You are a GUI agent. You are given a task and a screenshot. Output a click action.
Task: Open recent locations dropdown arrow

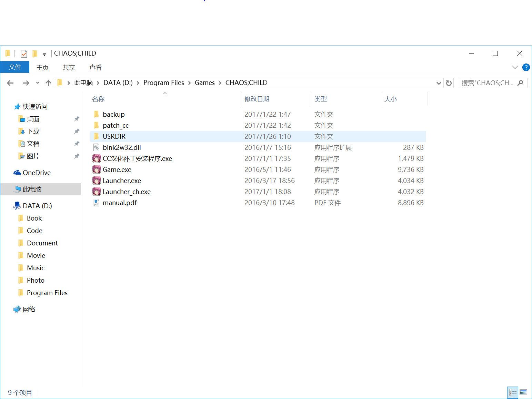click(x=38, y=83)
